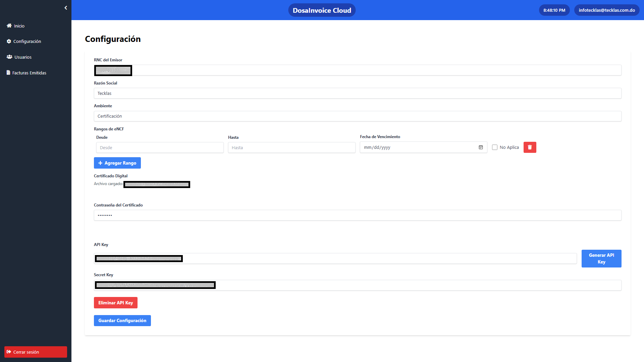Click the Cerrar sesión button
This screenshot has height=362, width=644.
(36, 352)
